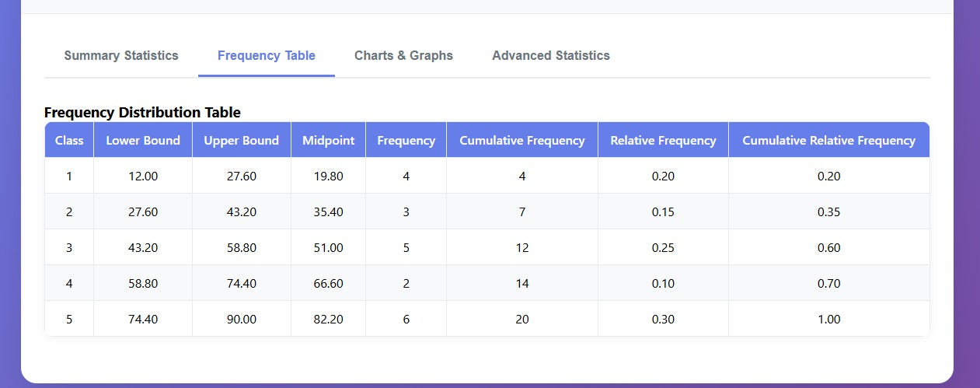Image resolution: width=980 pixels, height=388 pixels.
Task: Click cumulative frequency 4 in class 1 row
Action: pos(522,177)
